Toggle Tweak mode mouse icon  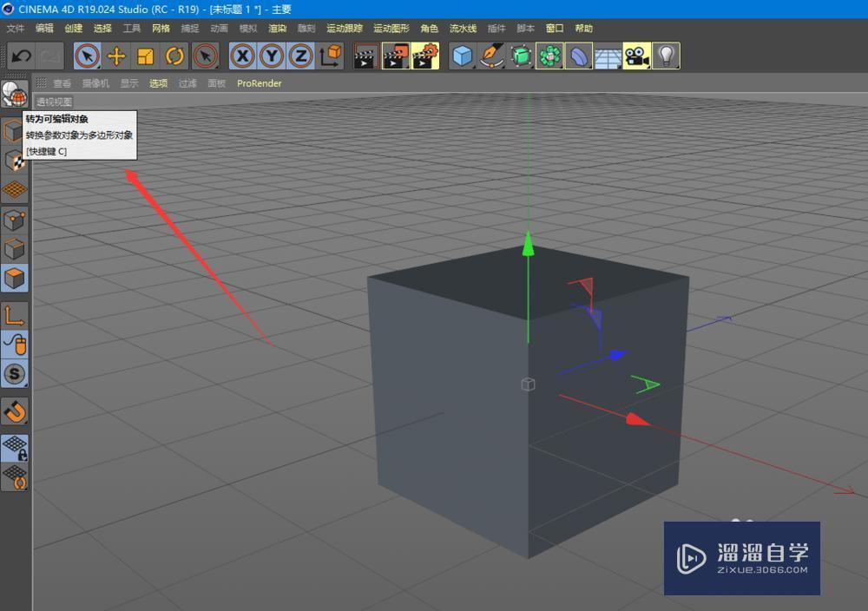click(x=15, y=345)
